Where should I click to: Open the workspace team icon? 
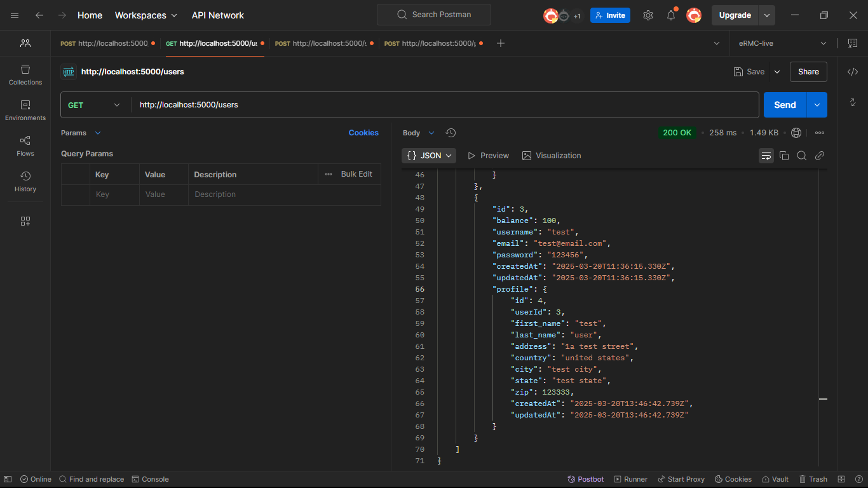click(x=25, y=43)
